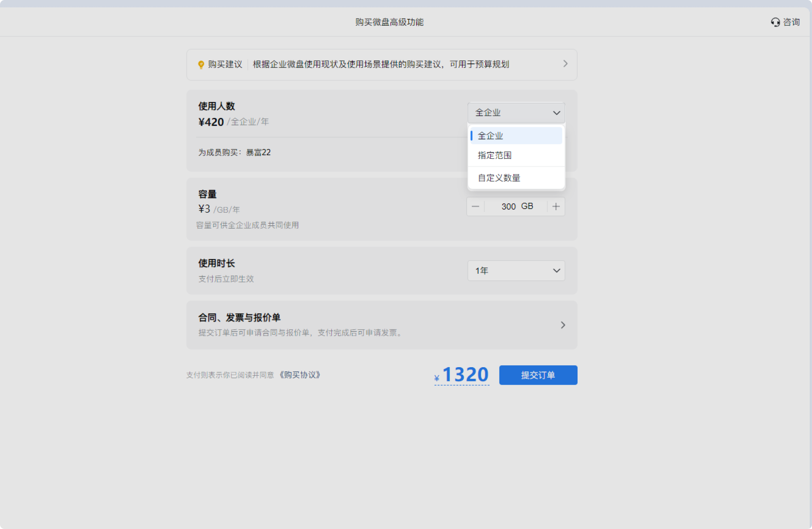Screen dimensions: 812x529
Task: Open the 购买协议 agreement link
Action: 300,375
